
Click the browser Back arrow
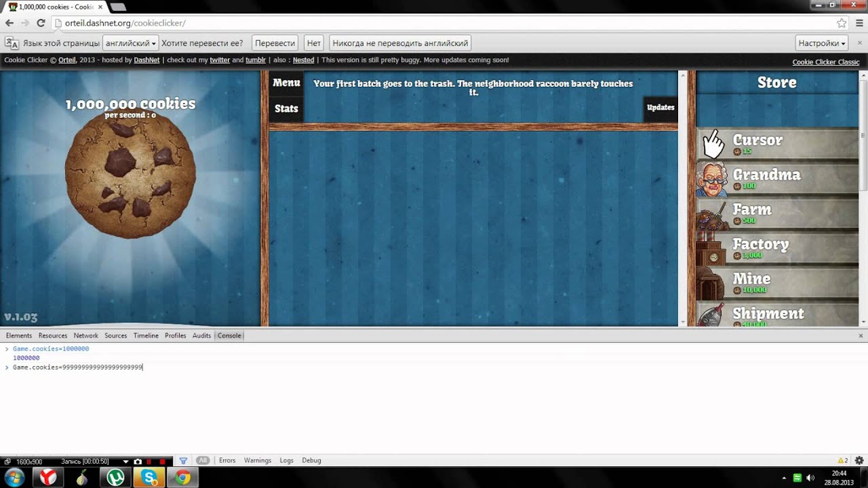click(9, 23)
